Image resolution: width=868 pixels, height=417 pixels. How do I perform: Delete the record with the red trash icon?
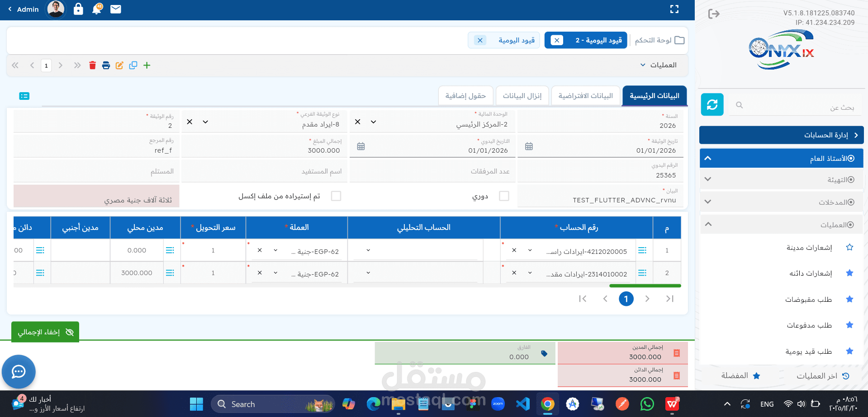(x=92, y=66)
